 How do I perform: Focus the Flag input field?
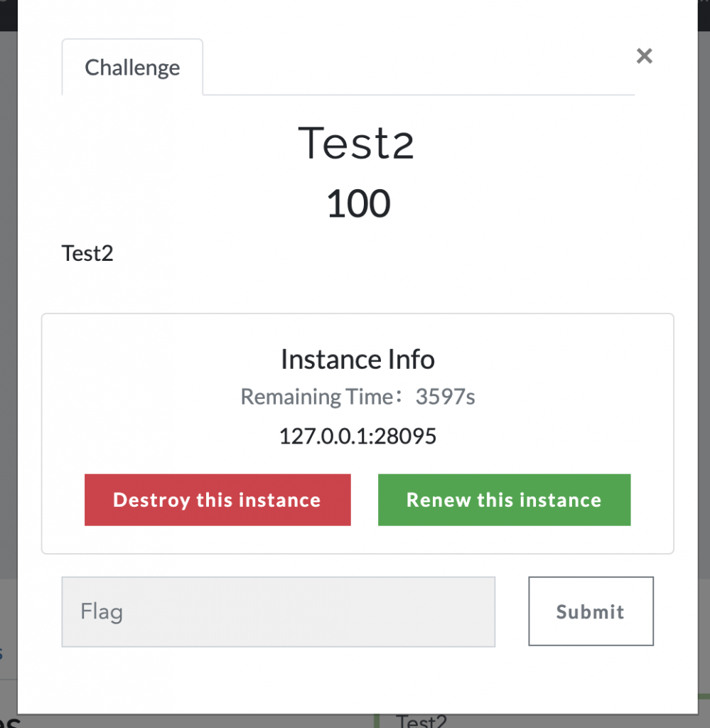278,611
